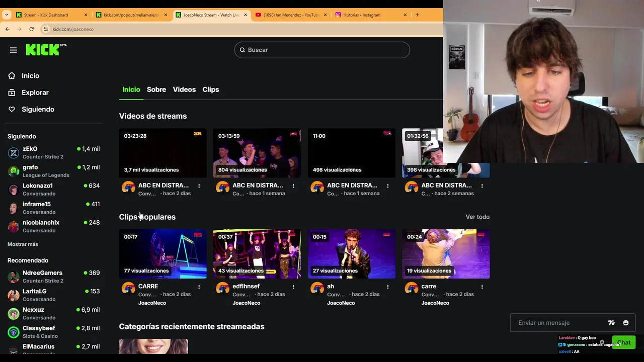Click the Buscar search field
The height and width of the screenshot is (362, 644).
point(322,50)
